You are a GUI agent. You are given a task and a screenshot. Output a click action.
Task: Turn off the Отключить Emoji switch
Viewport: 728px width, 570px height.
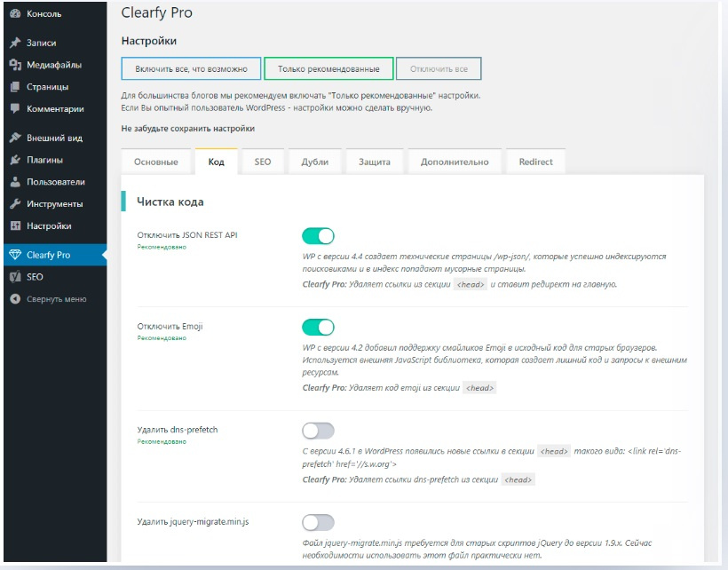(x=318, y=327)
